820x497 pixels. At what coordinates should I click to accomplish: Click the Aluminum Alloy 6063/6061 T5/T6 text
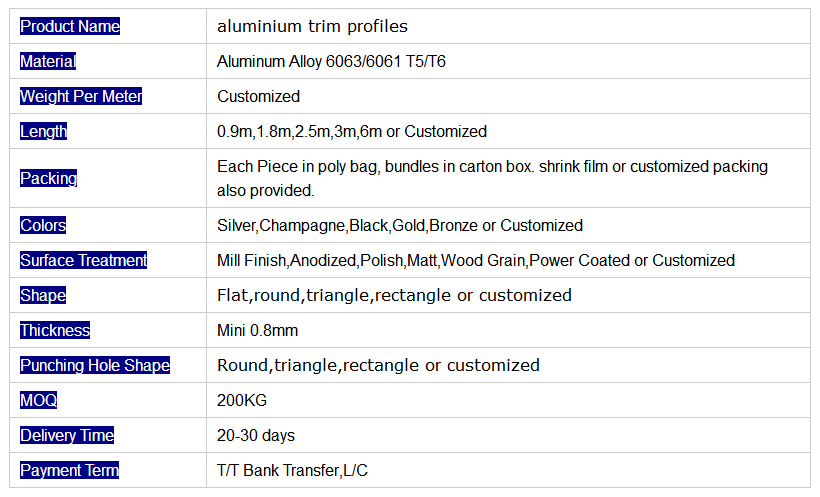point(331,62)
